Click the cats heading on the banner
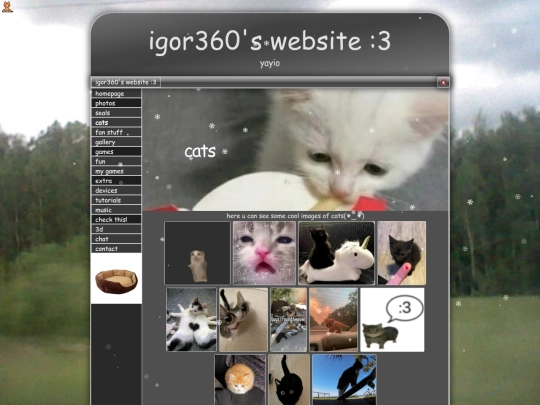 pos(200,151)
